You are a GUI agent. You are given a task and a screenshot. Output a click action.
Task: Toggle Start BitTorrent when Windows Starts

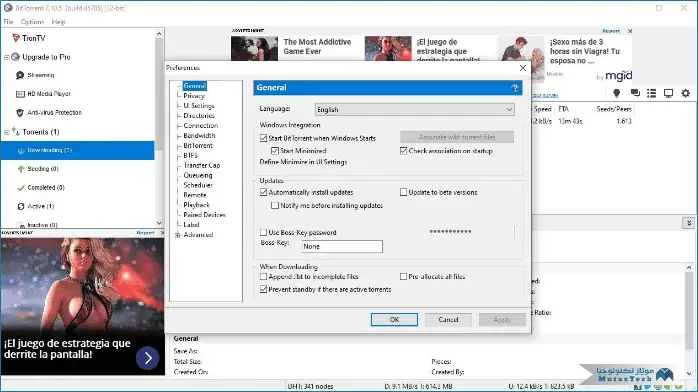point(264,138)
